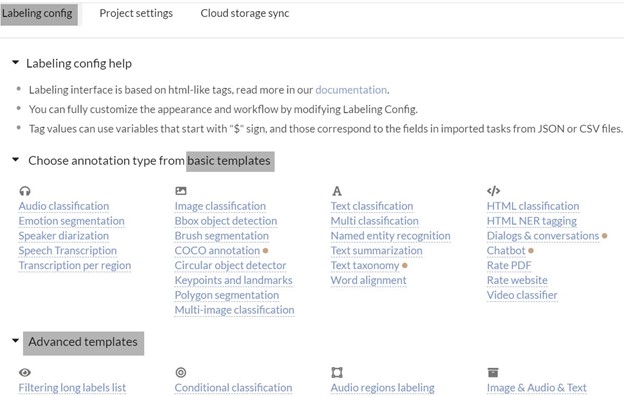Open the Cloud storage sync tab
Viewport: 624px width, 396px height.
click(245, 13)
